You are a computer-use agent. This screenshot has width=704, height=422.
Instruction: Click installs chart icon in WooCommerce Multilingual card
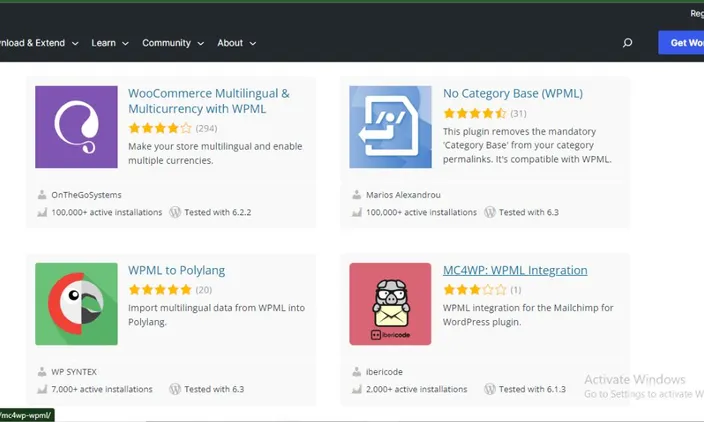coord(42,212)
